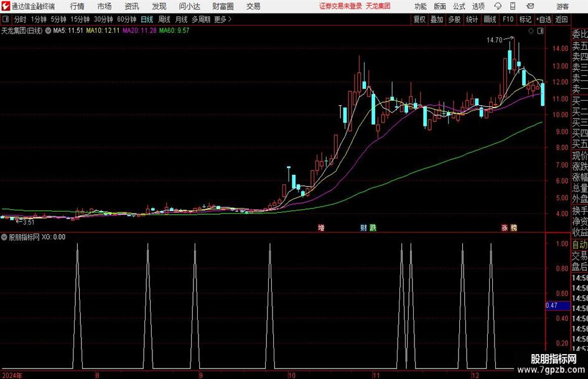
Task: Click the 复权 adjustment button
Action: tap(419, 19)
